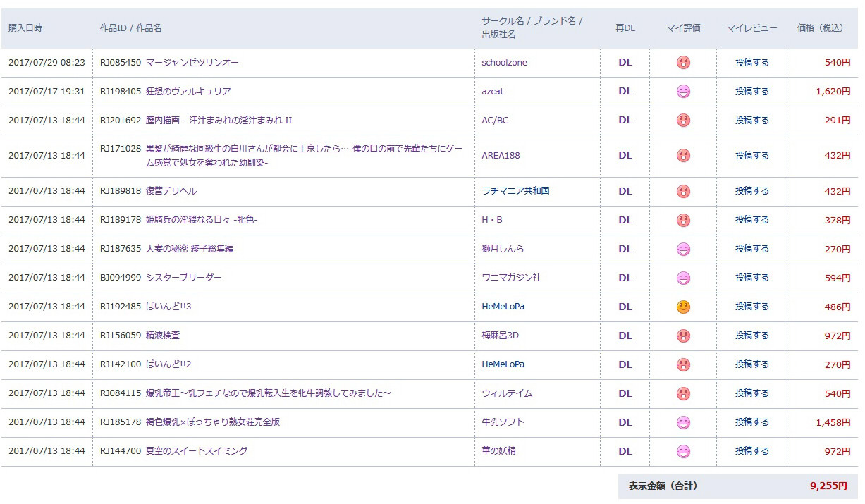Open the schoolzone circle link
This screenshot has width=865, height=504.
(x=504, y=63)
